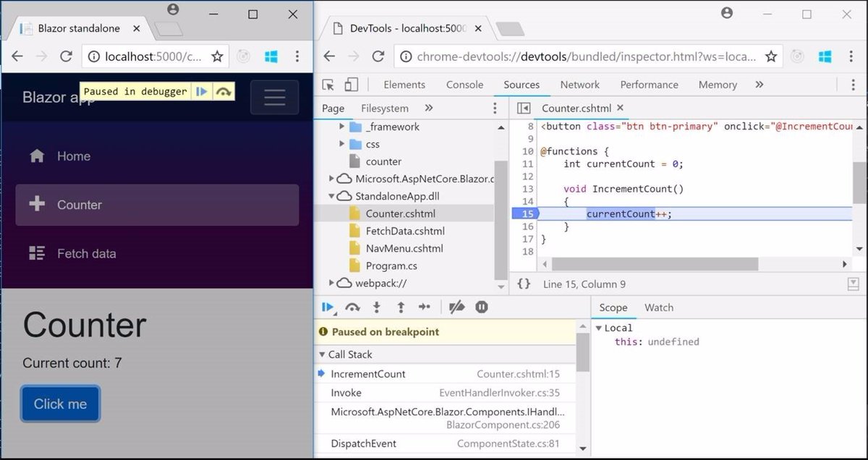Open the Performance panel tab

(x=649, y=85)
